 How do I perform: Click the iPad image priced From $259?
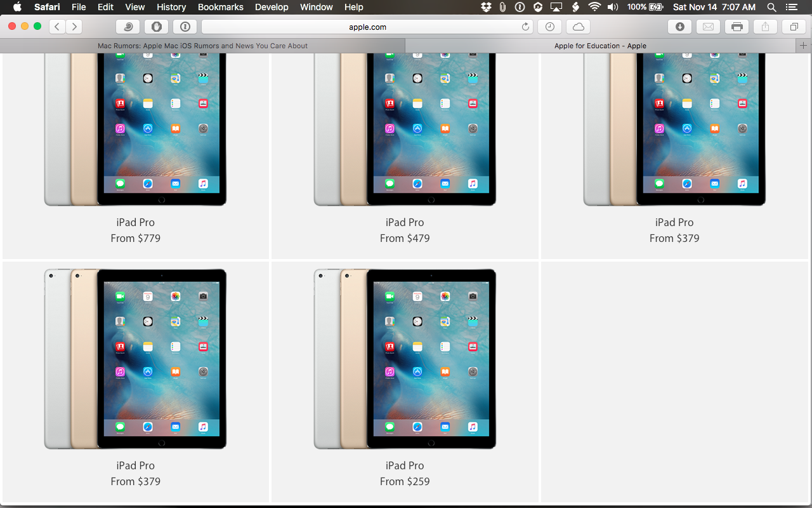pos(405,359)
